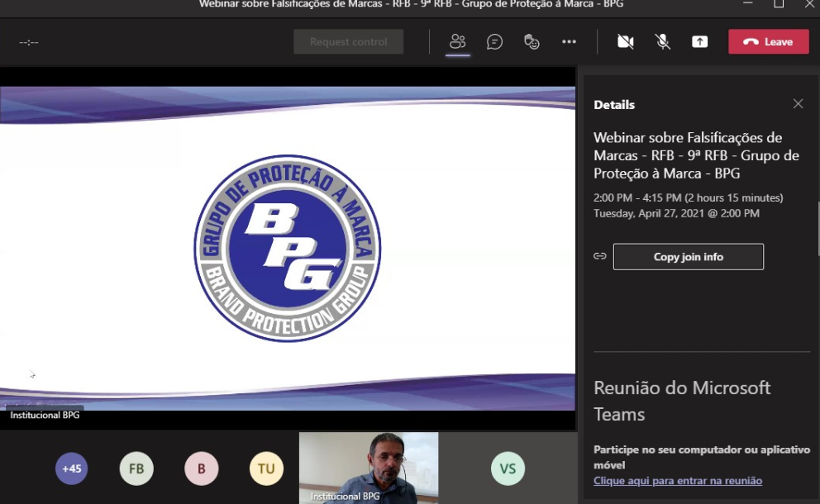Image resolution: width=820 pixels, height=504 pixels.
Task: Open the reactions and raise hand icon
Action: [x=532, y=42]
